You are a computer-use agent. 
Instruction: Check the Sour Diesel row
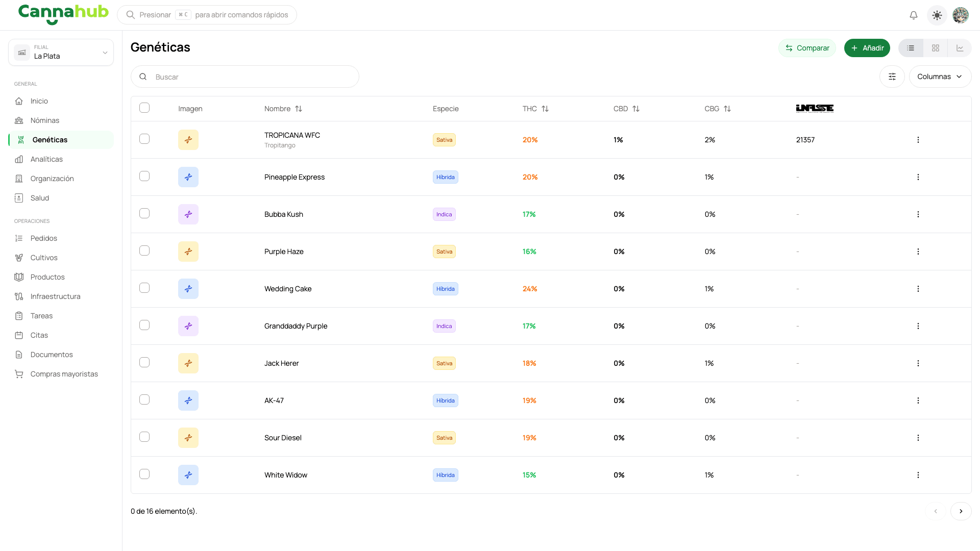[x=144, y=437]
